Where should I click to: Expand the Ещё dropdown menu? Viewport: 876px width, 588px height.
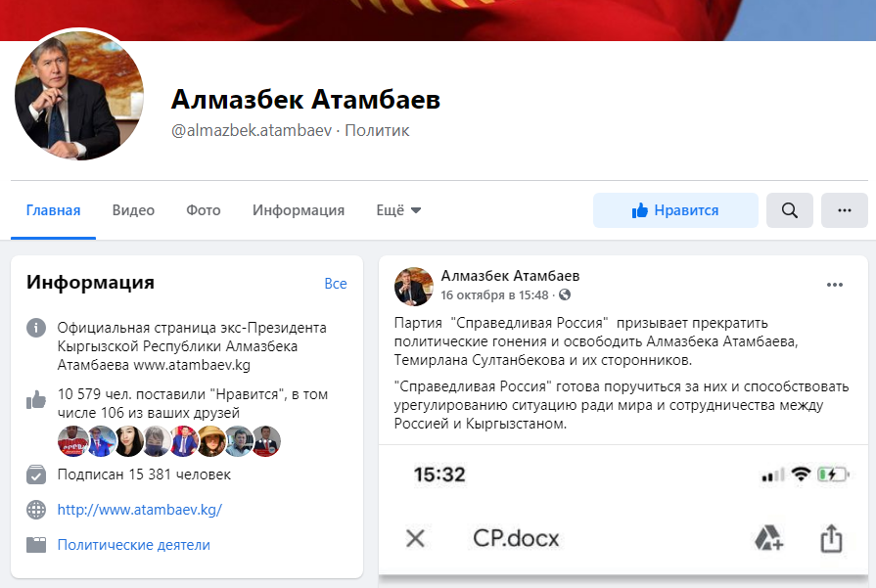point(398,210)
